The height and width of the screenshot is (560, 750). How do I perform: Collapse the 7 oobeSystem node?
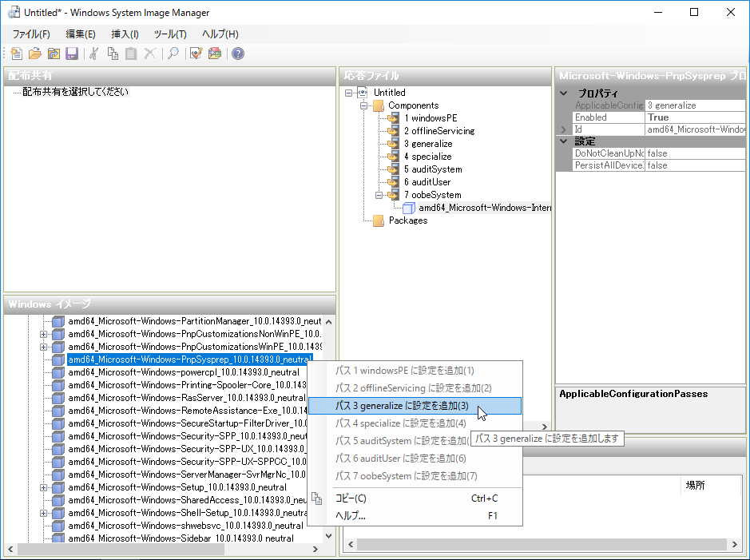[379, 195]
